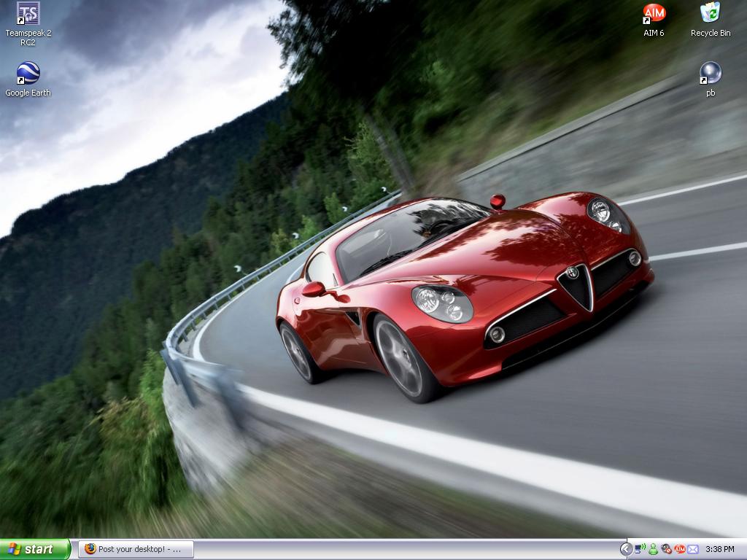Click the 3:38 PM taskbar clock

(720, 549)
